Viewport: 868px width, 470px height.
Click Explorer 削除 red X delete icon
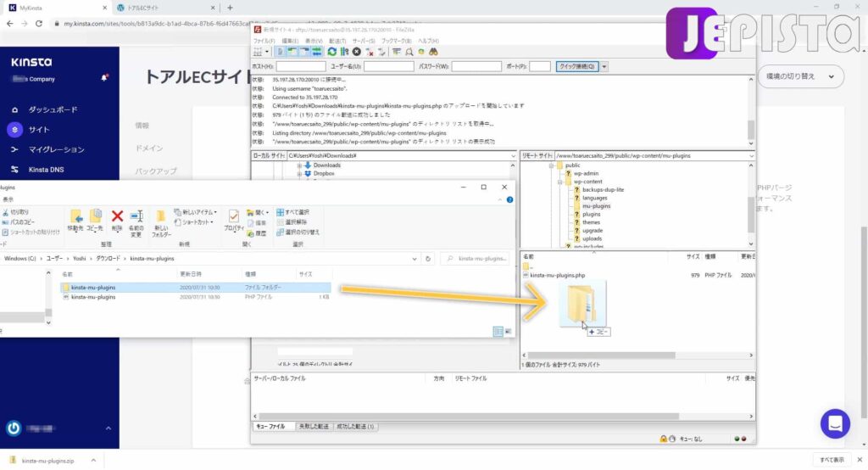tap(117, 220)
